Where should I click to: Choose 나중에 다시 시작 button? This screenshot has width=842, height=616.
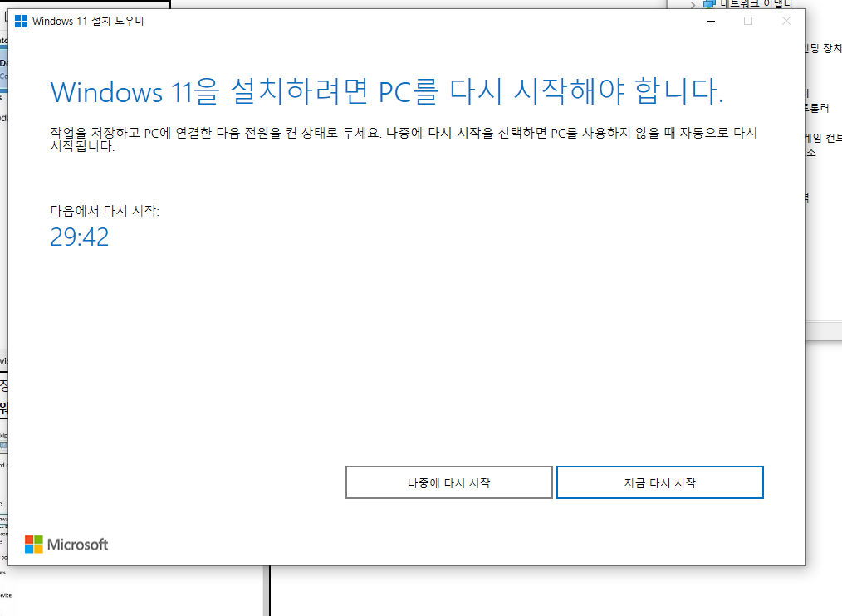pyautogui.click(x=449, y=482)
